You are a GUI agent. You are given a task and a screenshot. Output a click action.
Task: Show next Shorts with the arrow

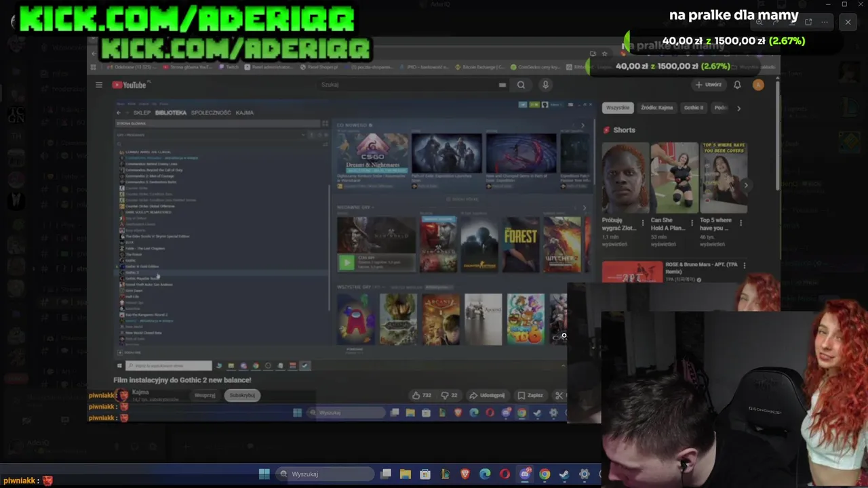[746, 185]
